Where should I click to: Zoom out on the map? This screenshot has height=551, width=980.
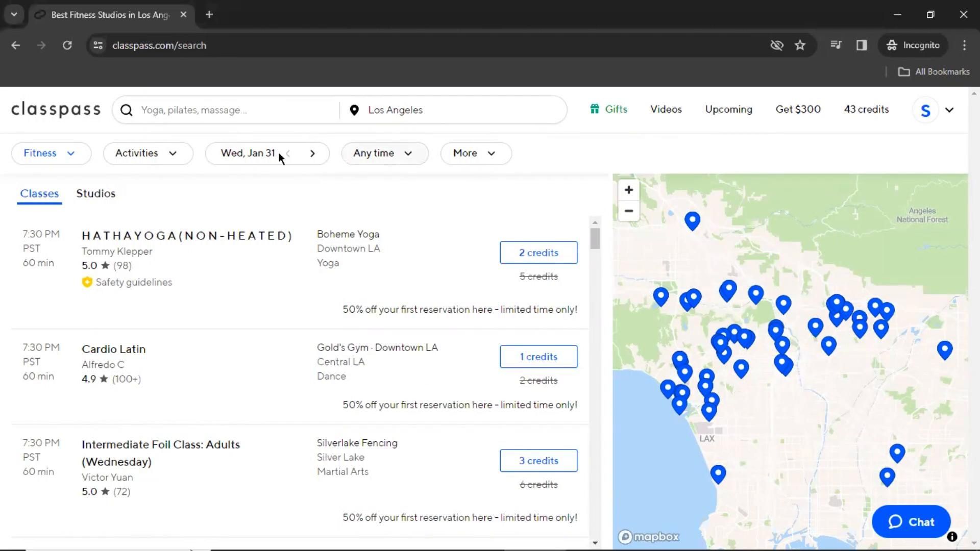click(629, 211)
